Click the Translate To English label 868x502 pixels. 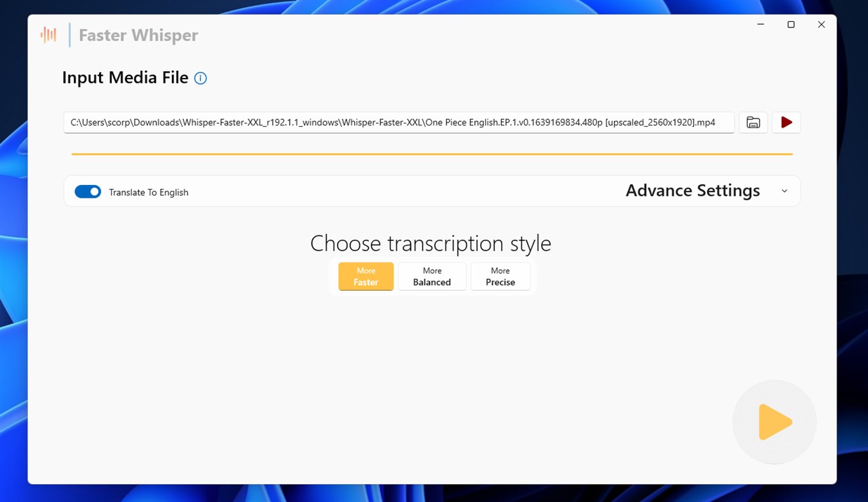point(149,193)
